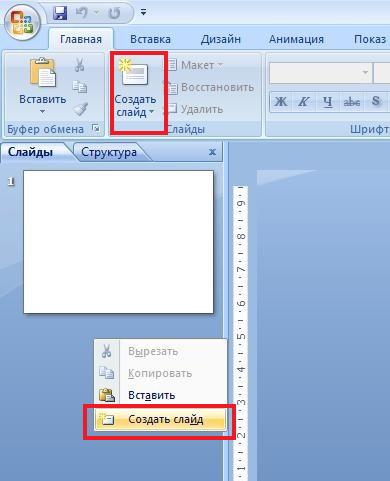Save the presentation with the floppy disk icon

coord(60,13)
